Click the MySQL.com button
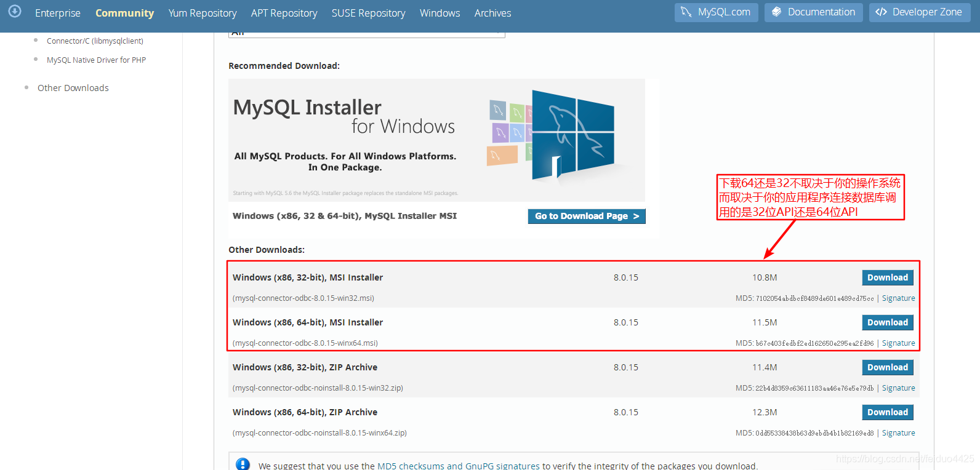The height and width of the screenshot is (470, 980). click(x=716, y=12)
